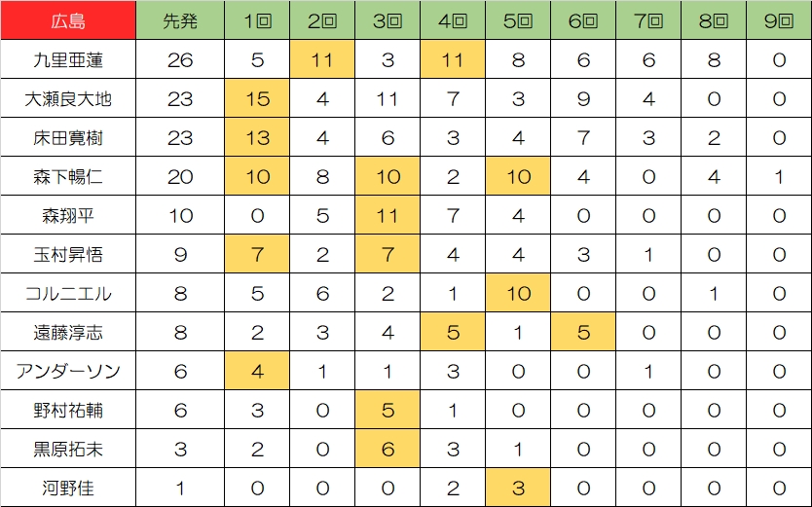Click 先発 value 26 for 九里亜蓮

point(180,59)
